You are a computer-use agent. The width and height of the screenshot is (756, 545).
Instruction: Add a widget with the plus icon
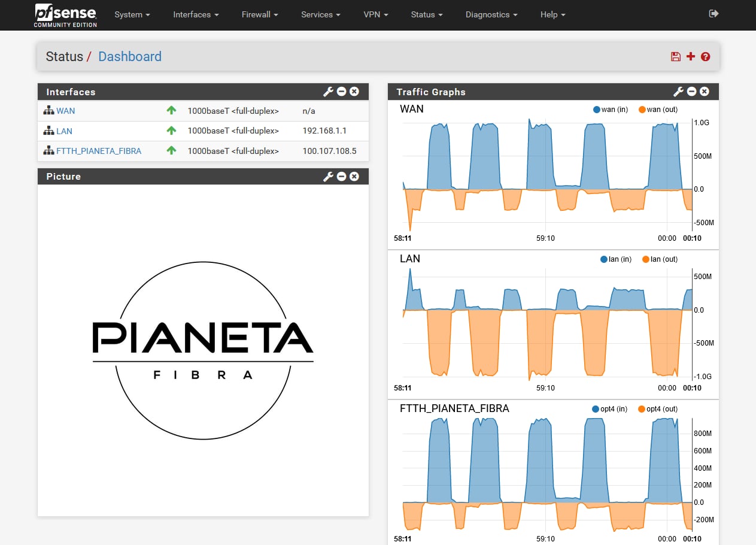click(x=691, y=56)
